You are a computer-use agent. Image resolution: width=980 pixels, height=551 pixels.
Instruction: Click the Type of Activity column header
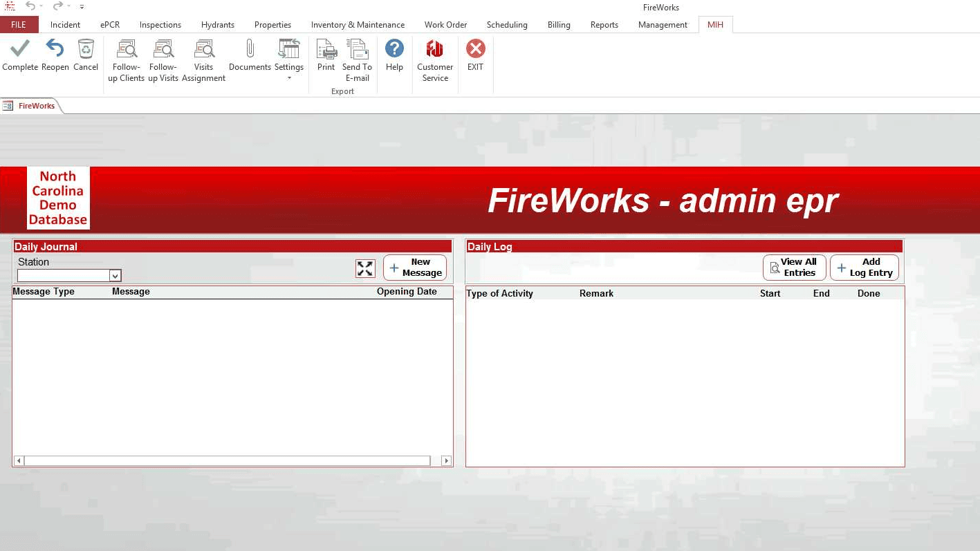499,294
